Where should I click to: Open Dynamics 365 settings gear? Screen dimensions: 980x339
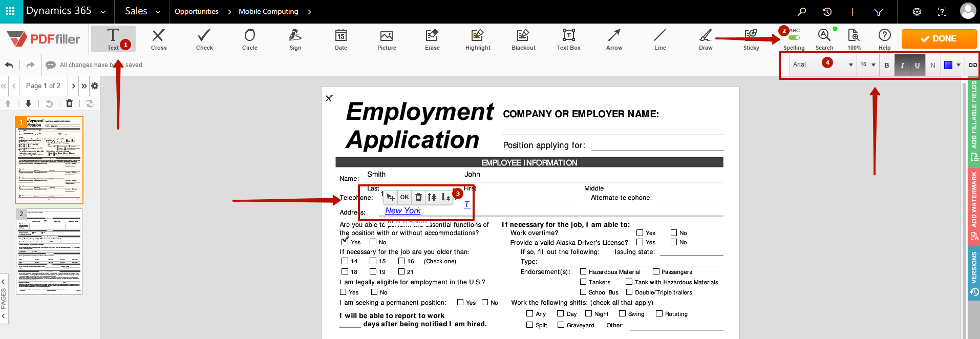(x=917, y=11)
